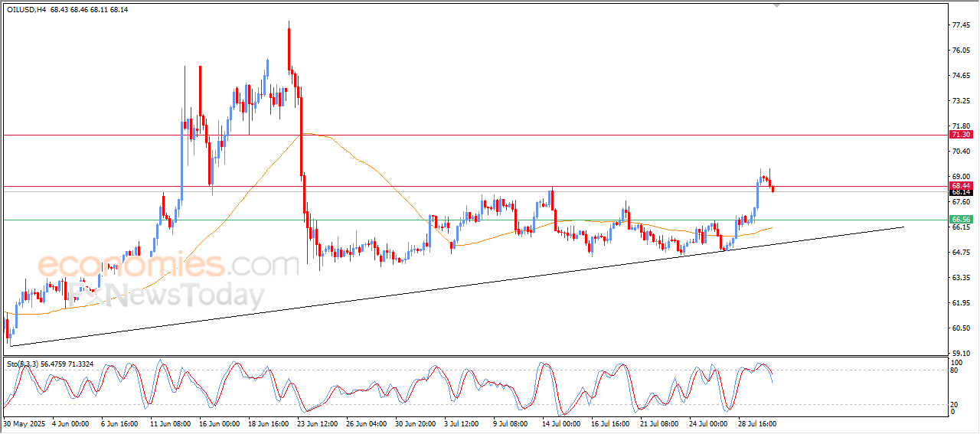This screenshot has width=980, height=434.
Task: Click the 24 Jul 00:00 time label
Action: tap(708, 423)
